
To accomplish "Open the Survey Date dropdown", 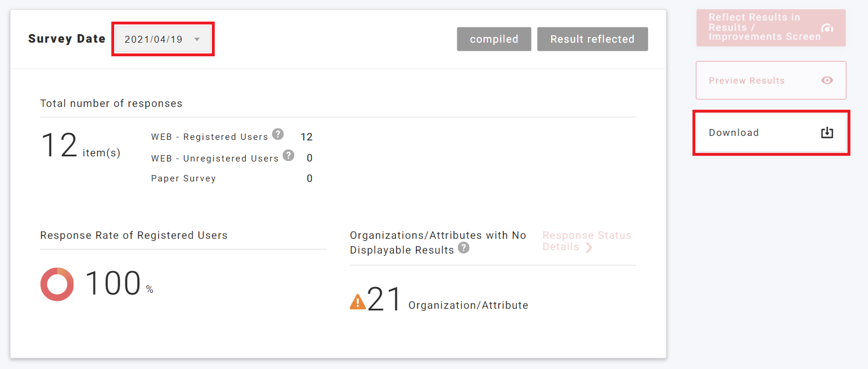I will [x=162, y=39].
